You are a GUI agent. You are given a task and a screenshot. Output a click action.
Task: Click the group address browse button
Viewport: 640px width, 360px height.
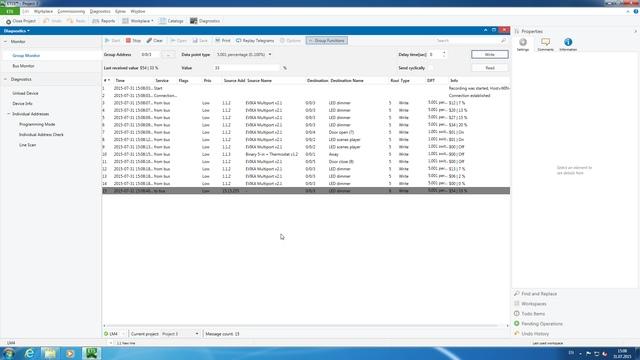168,54
